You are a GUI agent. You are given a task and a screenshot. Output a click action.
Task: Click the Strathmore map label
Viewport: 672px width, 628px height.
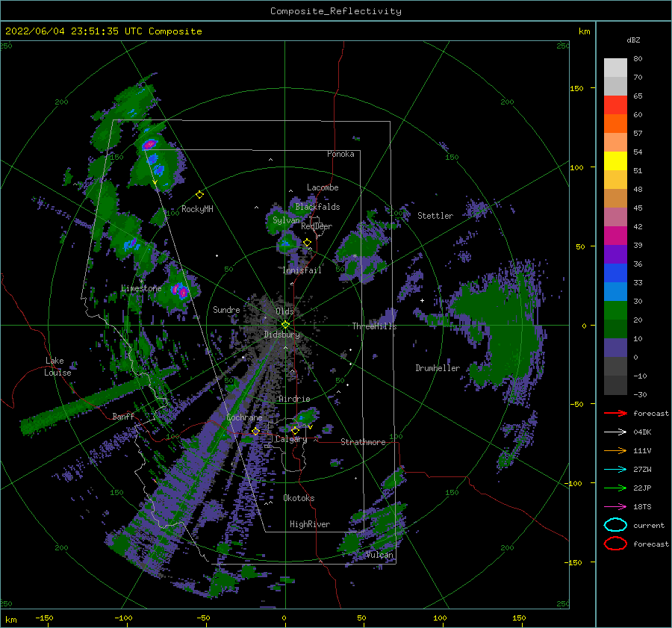coord(363,442)
